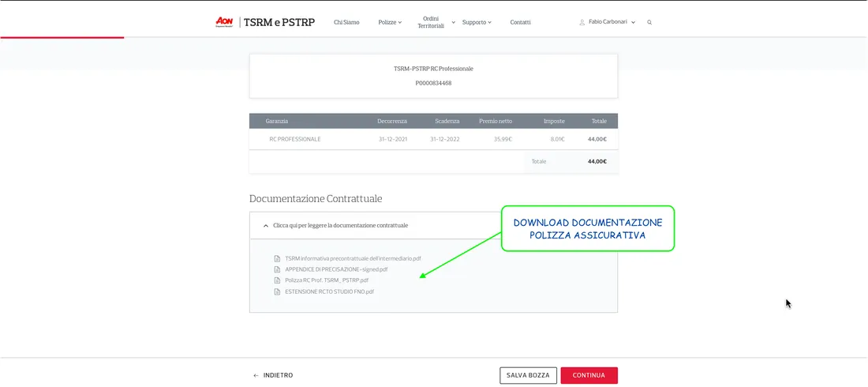868x387 pixels.
Task: Click ESTENSIONE RCTO STUDIO file icon
Action: (277, 291)
